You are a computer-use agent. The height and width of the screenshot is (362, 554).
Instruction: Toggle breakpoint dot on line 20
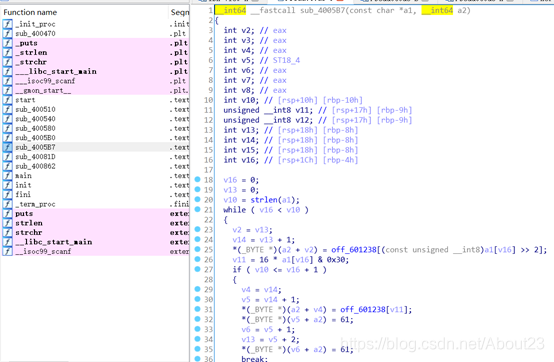click(198, 199)
